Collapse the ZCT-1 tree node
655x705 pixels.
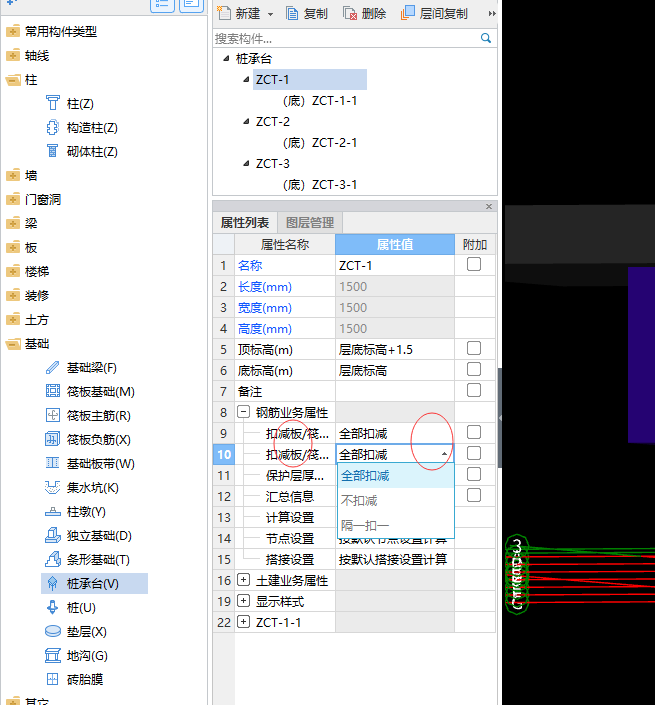click(246, 79)
